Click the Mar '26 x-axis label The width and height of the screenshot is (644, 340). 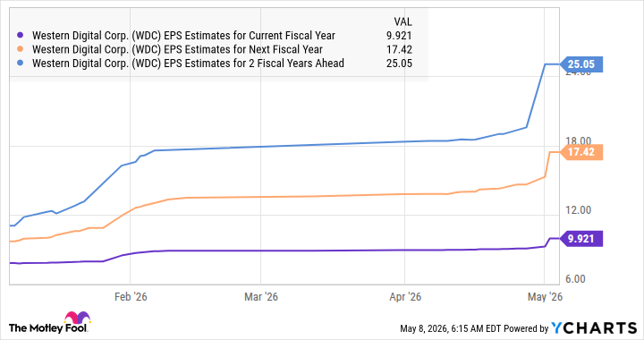261,297
